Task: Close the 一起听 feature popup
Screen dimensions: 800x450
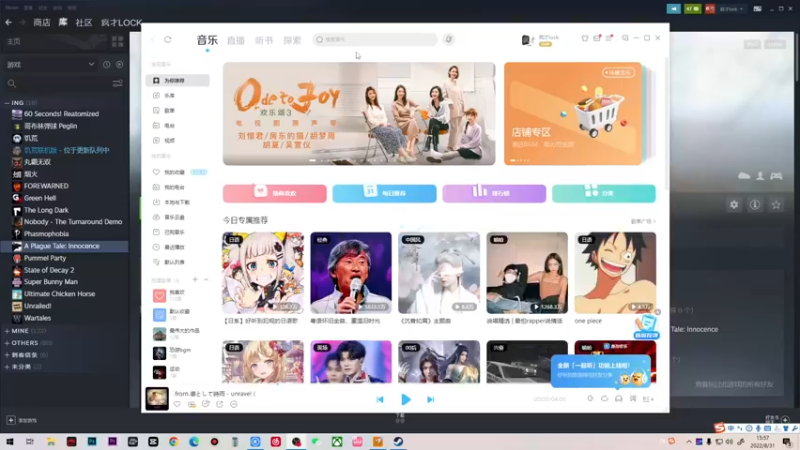Action: coord(644,362)
